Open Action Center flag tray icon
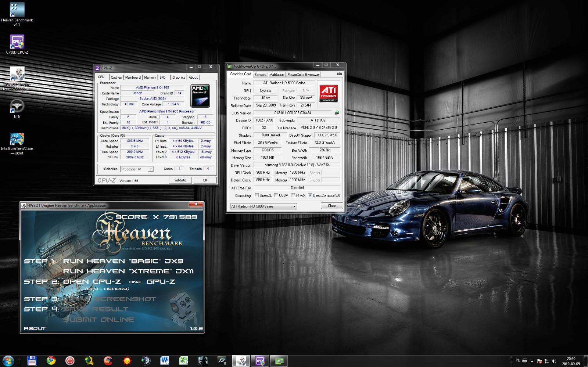This screenshot has height=367, width=588. click(x=539, y=361)
